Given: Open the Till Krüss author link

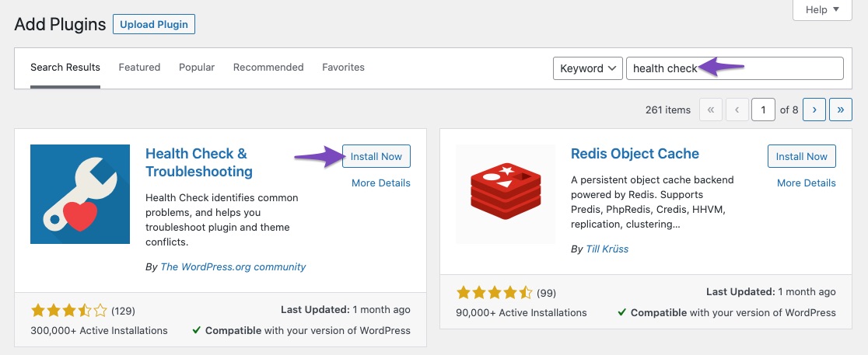Looking at the screenshot, I should click(x=607, y=249).
